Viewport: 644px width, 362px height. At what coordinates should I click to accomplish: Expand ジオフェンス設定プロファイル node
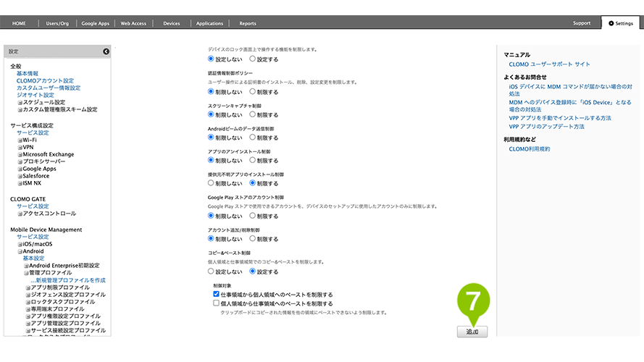click(x=28, y=295)
